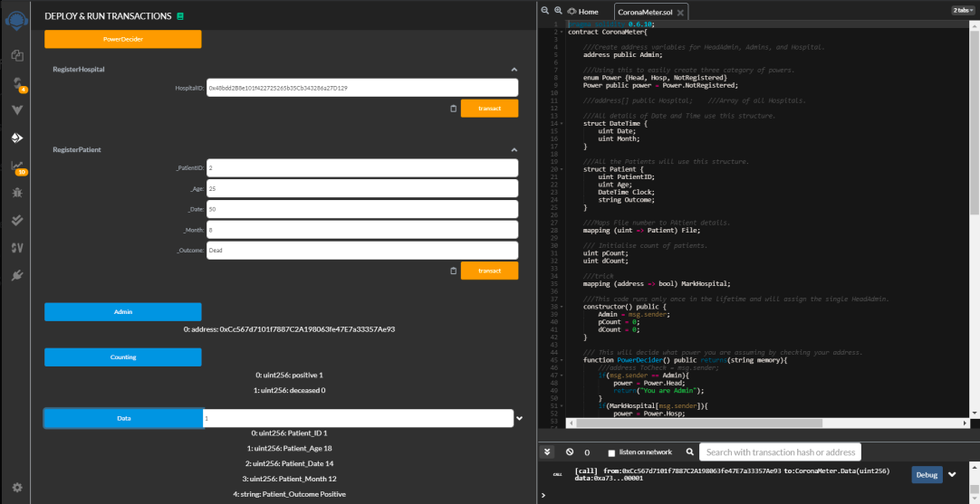
Task: Open the Debugger bug icon in sidebar
Action: [x=17, y=193]
